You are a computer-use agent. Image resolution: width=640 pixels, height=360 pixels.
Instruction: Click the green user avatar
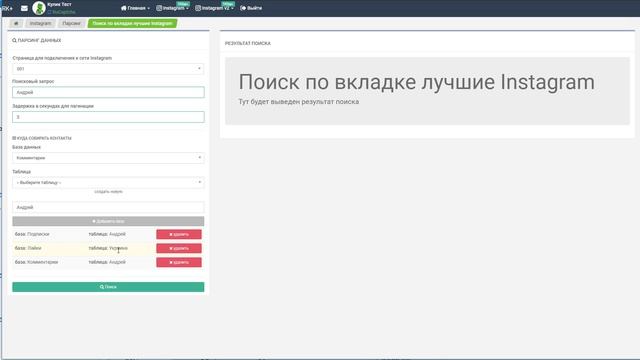pyautogui.click(x=39, y=8)
